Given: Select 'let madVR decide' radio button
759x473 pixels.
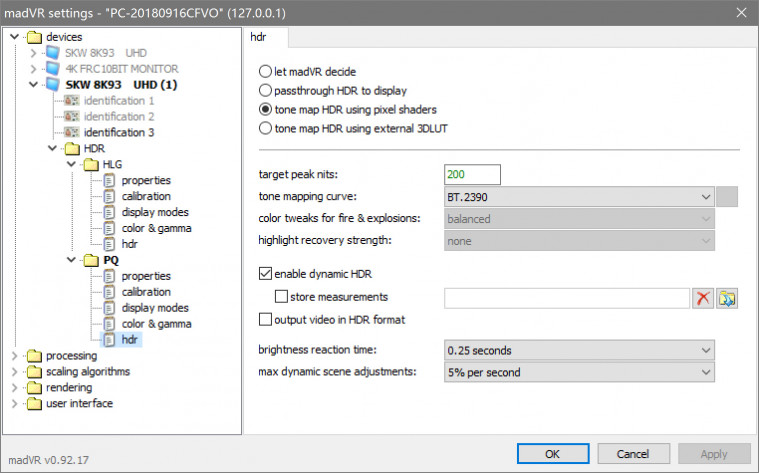Looking at the screenshot, I should pos(265,72).
